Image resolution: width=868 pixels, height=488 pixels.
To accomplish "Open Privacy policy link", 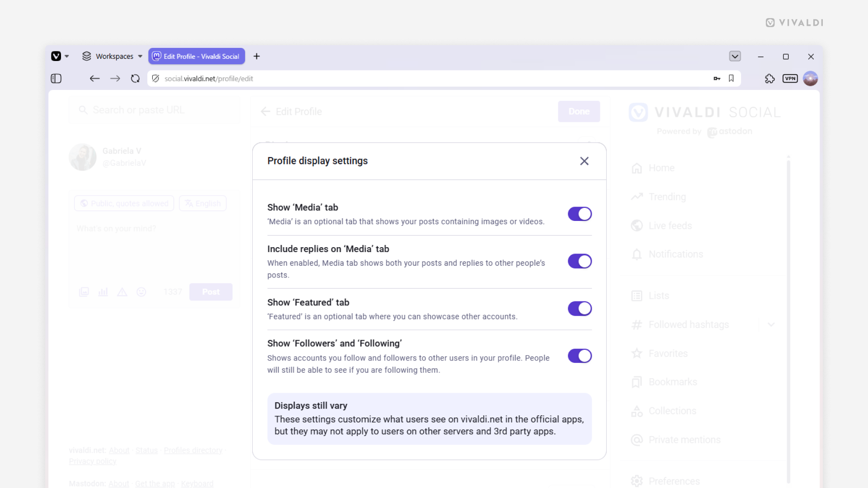I will 93,462.
